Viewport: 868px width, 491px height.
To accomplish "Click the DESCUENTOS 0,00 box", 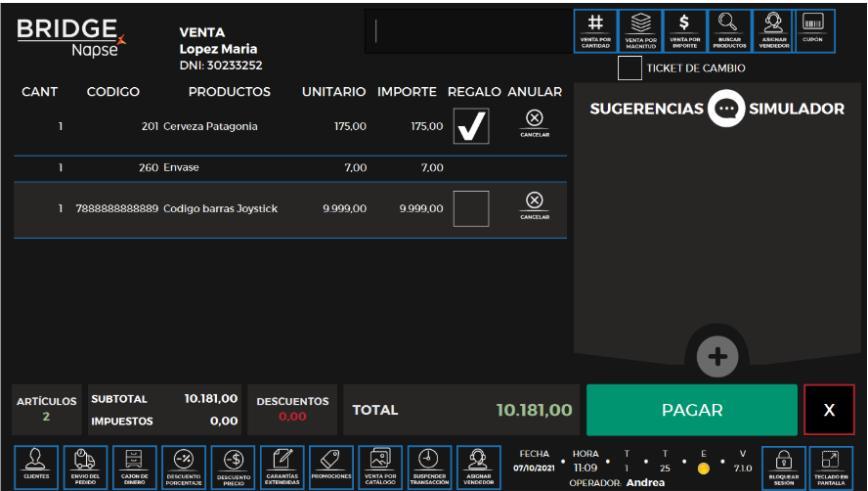I will click(292, 410).
